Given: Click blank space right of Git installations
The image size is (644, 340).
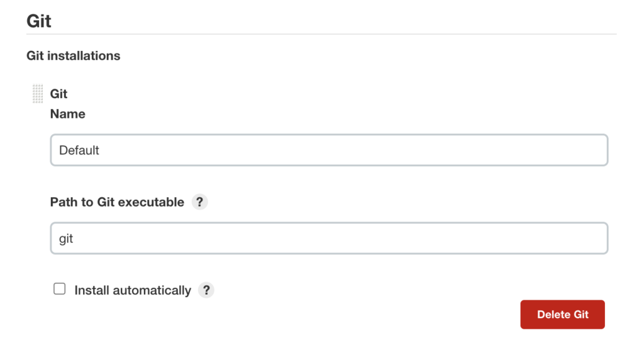Looking at the screenshot, I should [377, 55].
